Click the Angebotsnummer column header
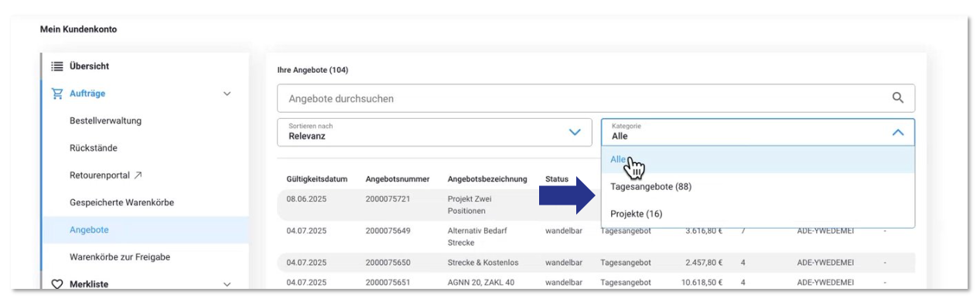 click(398, 179)
